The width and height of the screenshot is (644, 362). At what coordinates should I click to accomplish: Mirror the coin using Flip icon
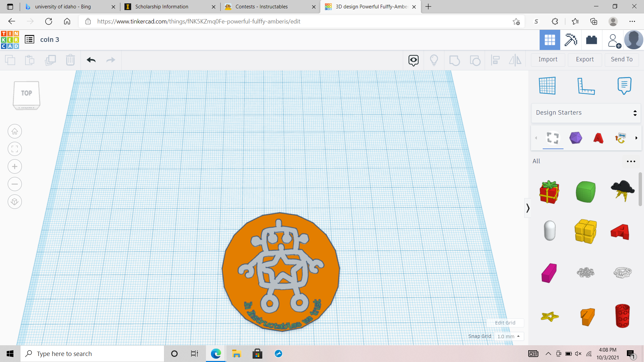[x=515, y=60]
